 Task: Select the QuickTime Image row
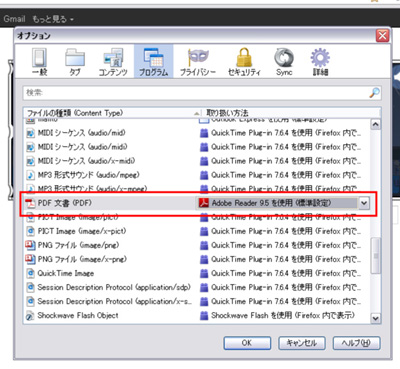(197, 273)
